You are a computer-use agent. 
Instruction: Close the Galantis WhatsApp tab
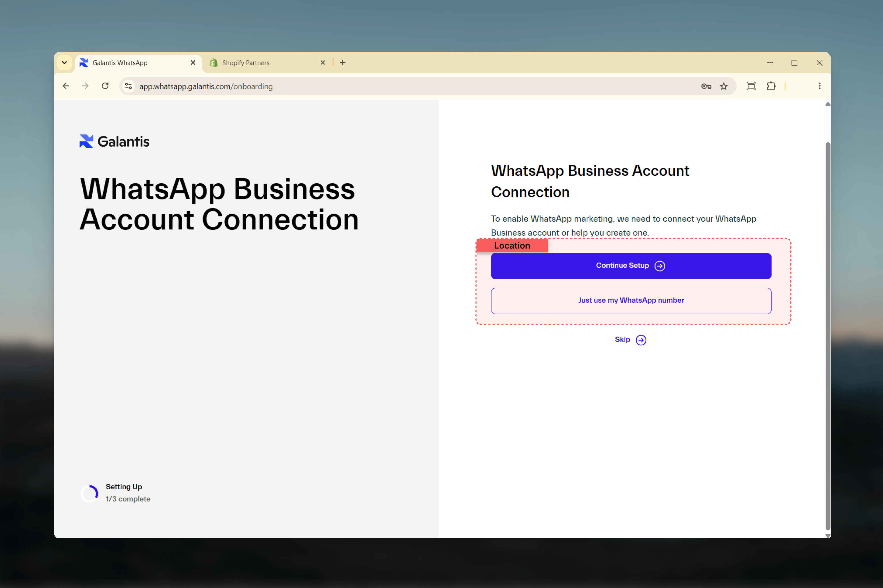[x=193, y=63]
